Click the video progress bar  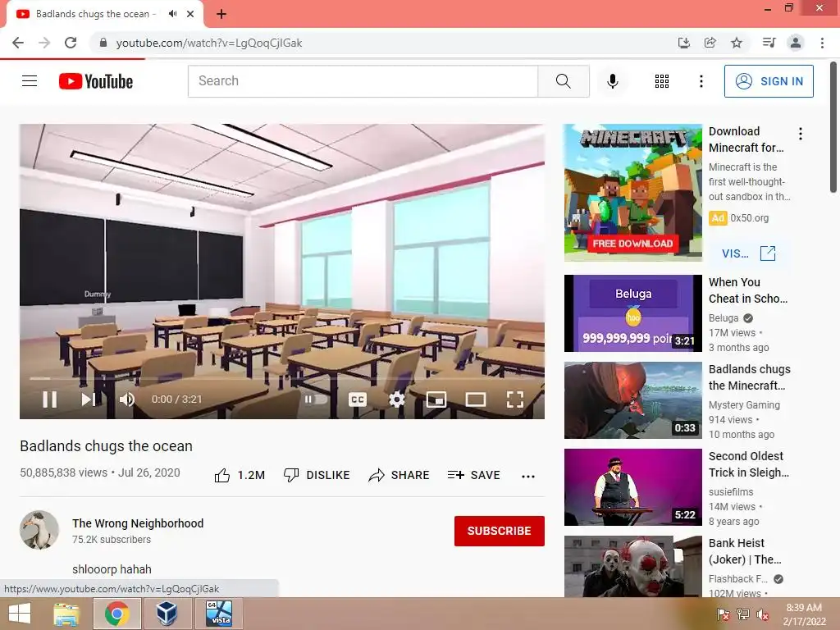click(282, 378)
